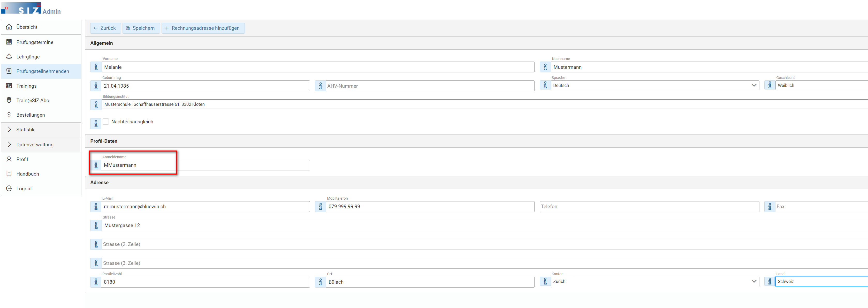
Task: Expand the Statistik sidebar section
Action: point(41,130)
